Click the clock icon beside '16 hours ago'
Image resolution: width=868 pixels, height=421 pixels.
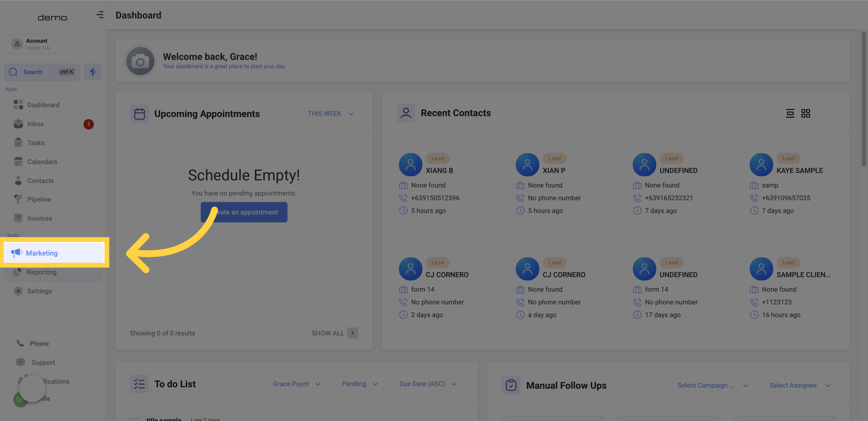[x=754, y=315]
